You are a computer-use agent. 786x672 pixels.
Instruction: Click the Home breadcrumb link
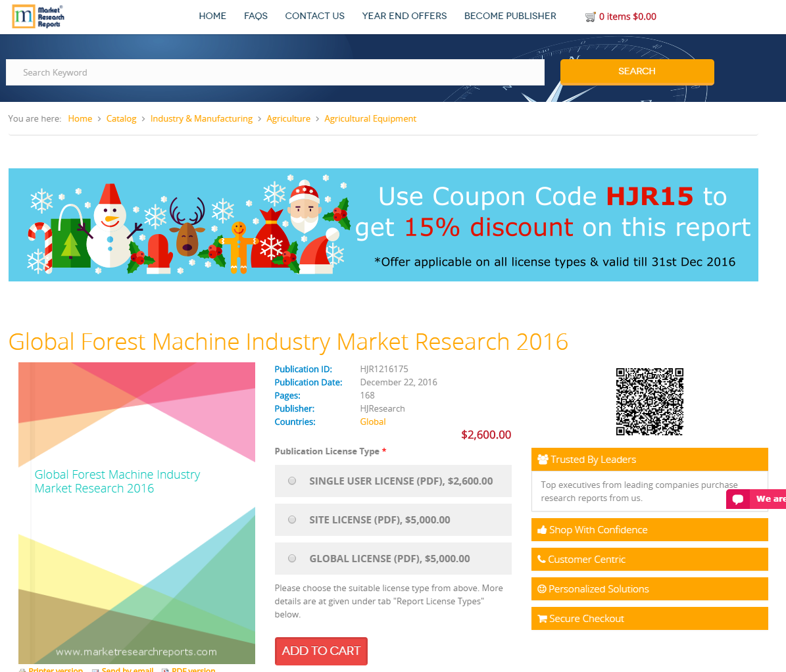click(x=80, y=119)
